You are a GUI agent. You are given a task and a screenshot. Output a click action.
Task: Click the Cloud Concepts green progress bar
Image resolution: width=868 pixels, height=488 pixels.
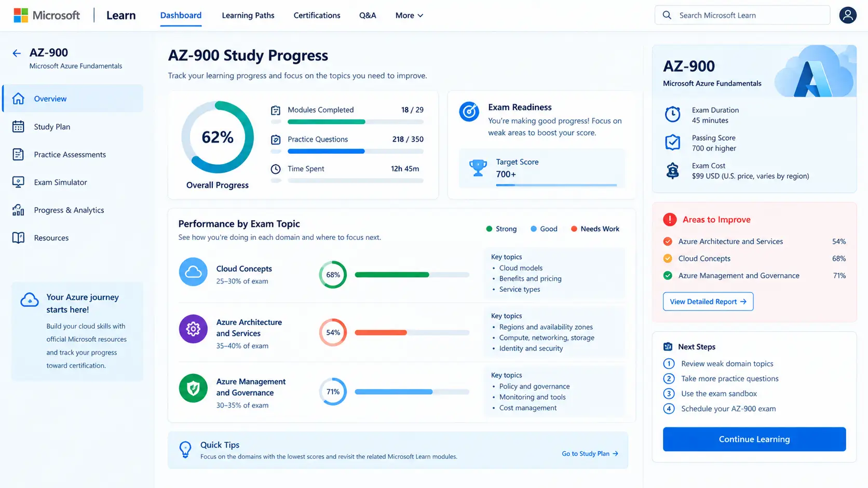pyautogui.click(x=412, y=275)
